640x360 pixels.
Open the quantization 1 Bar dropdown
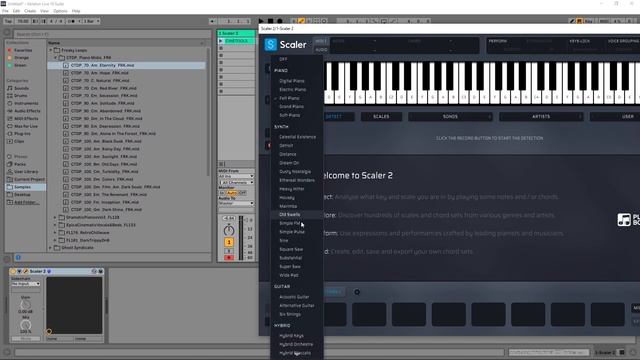(91, 21)
